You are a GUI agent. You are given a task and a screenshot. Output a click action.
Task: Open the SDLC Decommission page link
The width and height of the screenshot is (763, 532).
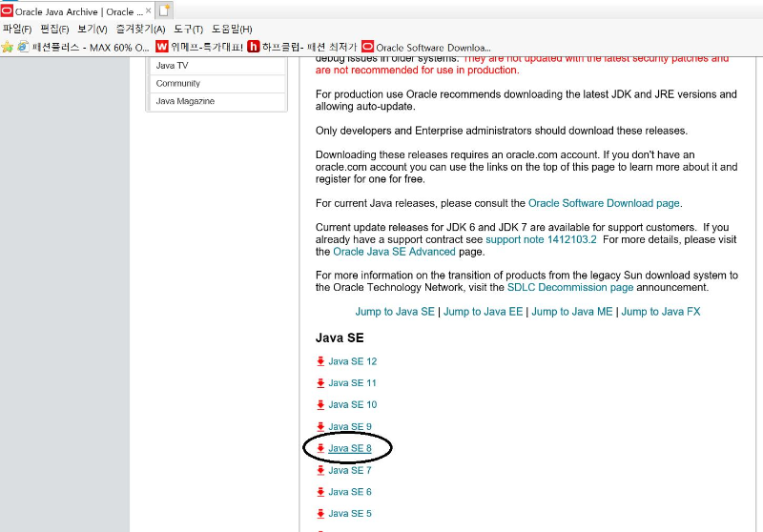[x=570, y=287]
